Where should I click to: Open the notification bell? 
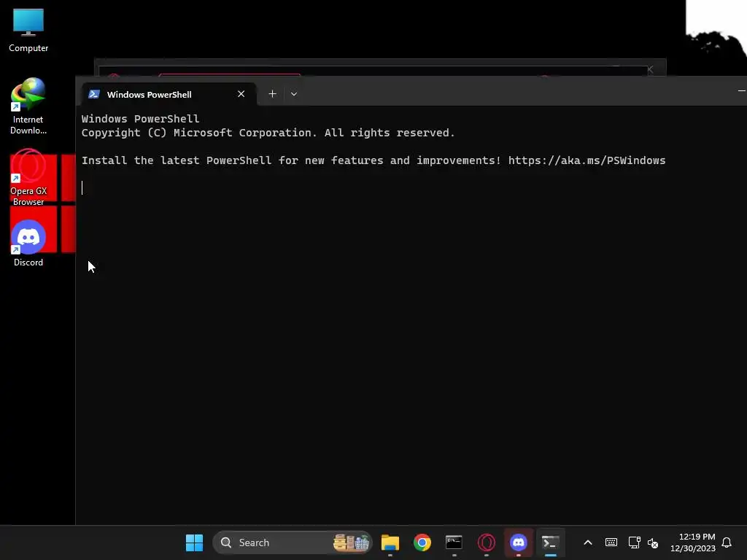pos(727,542)
